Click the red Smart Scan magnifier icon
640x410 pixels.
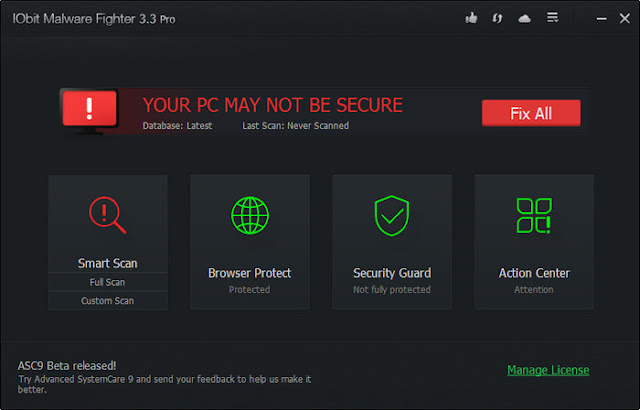click(x=107, y=215)
